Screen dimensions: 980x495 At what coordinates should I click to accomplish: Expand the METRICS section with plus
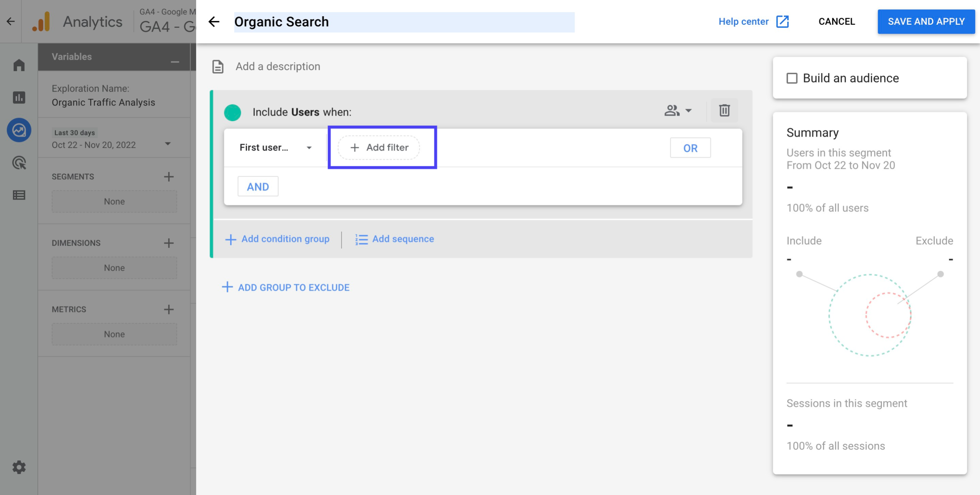click(x=169, y=309)
